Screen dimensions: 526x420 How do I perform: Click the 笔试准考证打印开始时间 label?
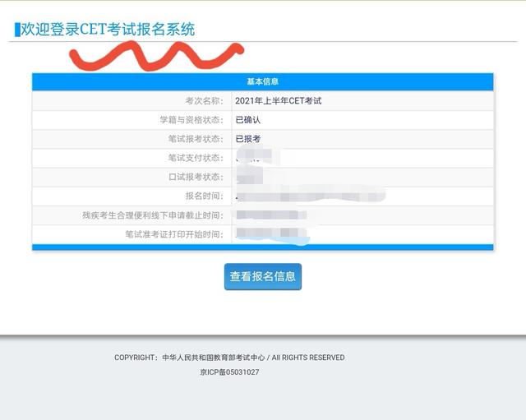(x=168, y=235)
